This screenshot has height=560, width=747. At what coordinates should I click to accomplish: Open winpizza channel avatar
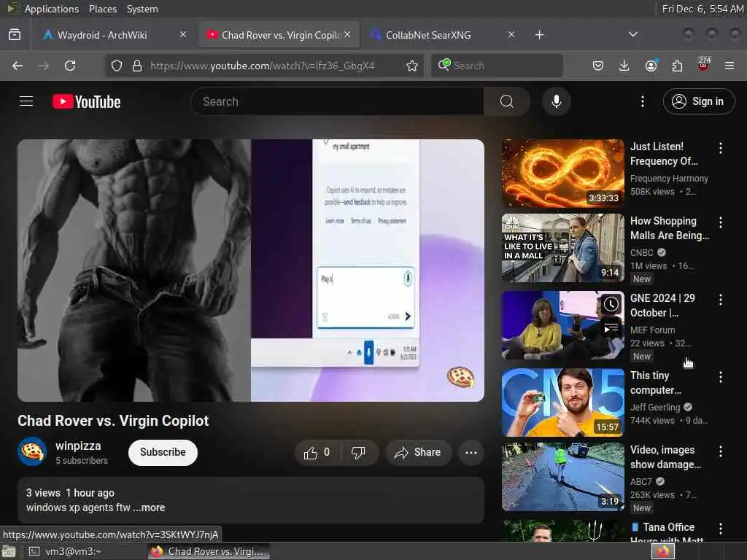(32, 451)
